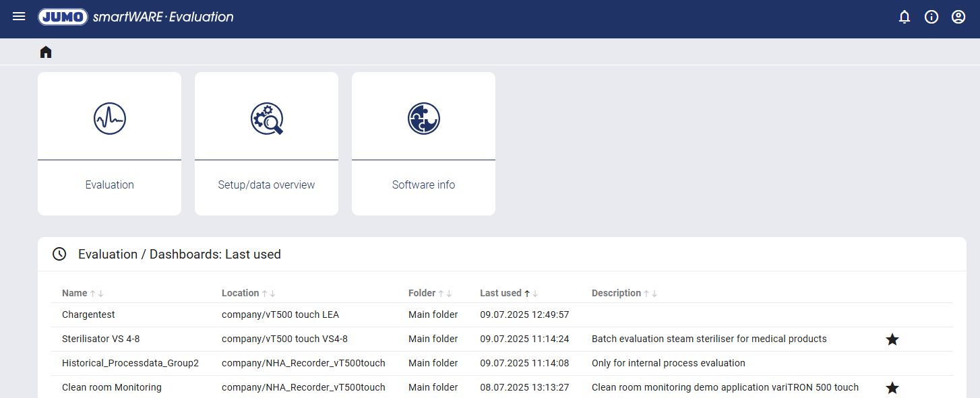Screen dimensions: 980x398
Task: Click the Software info tile label
Action: 423,185
